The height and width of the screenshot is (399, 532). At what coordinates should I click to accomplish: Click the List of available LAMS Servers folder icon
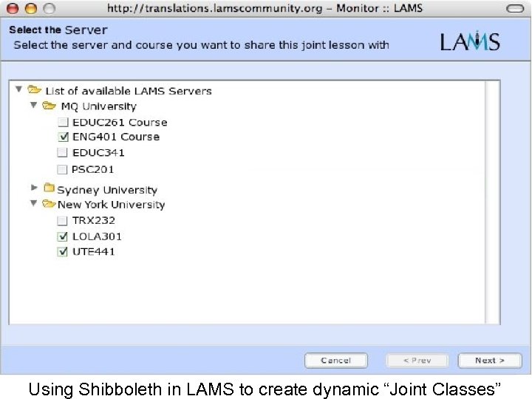point(34,90)
